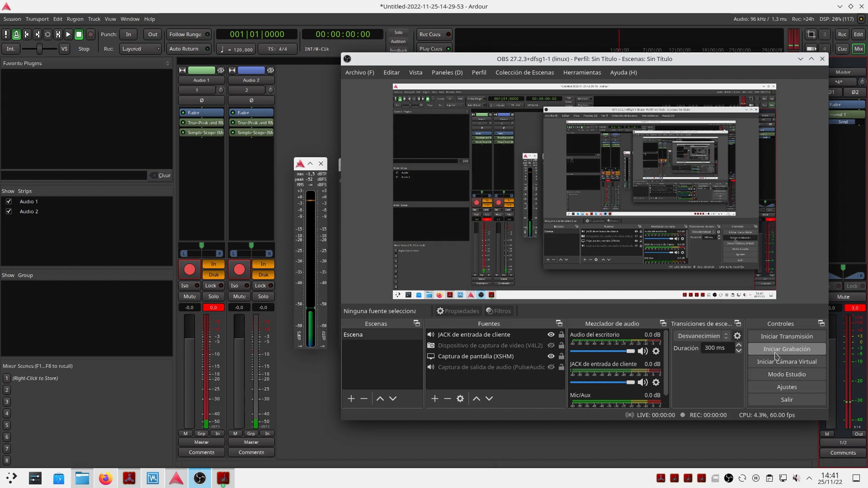Open the Int. sync source dropdown
Viewport: 868px width, 488px height.
pos(11,49)
